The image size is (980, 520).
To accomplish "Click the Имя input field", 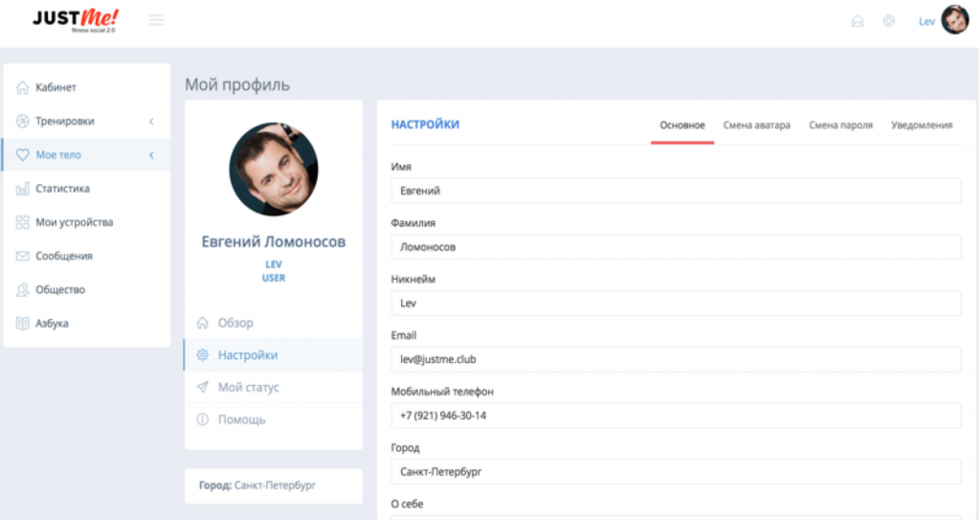I will click(x=677, y=191).
